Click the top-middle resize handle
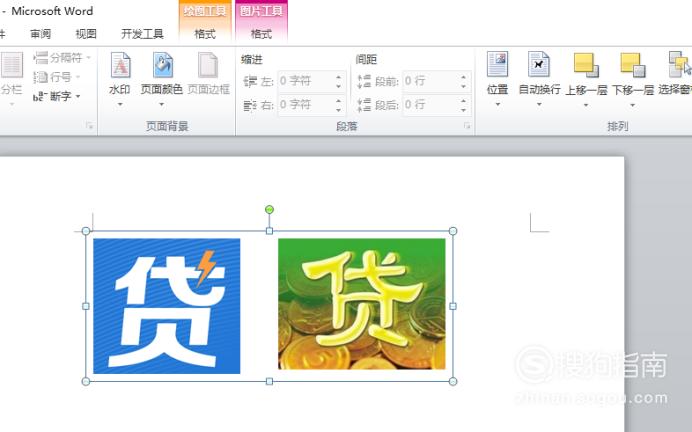Image resolution: width=692 pixels, height=432 pixels. click(x=269, y=231)
